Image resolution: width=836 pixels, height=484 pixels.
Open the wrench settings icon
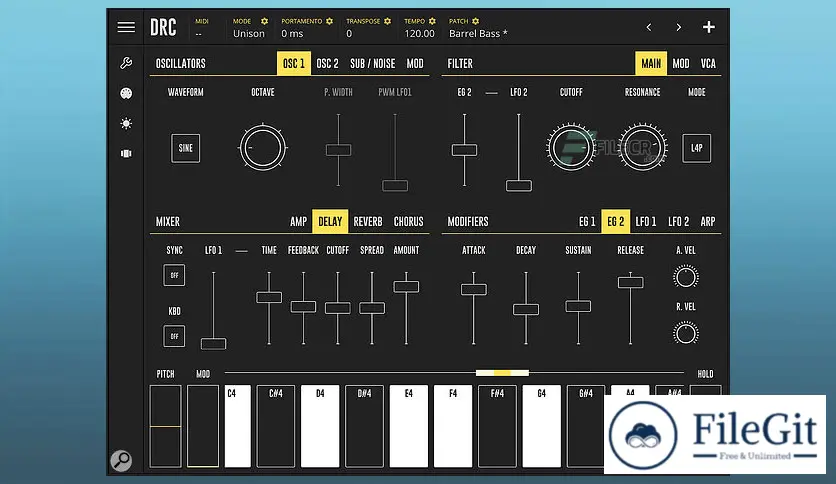[x=126, y=63]
